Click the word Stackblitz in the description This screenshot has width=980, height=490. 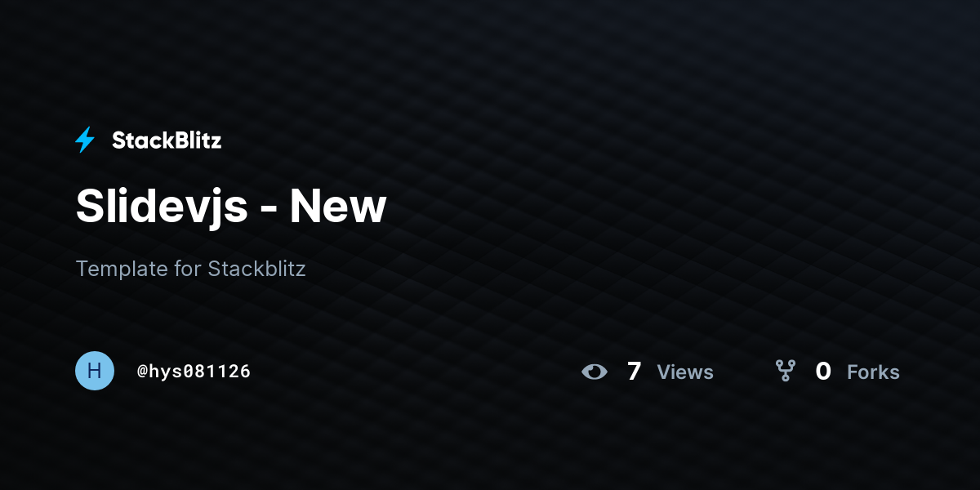point(256,268)
